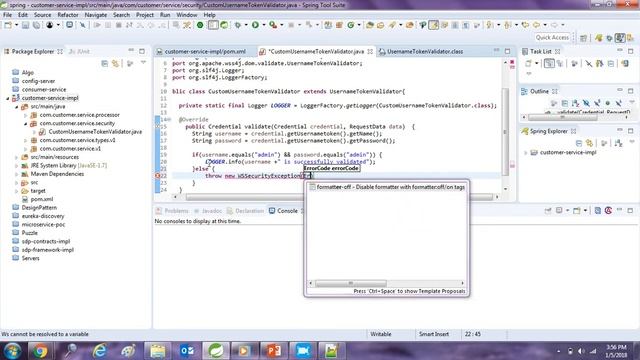Click Collapse All in Package Explorer
The width and height of the screenshot is (640, 360).
104,63
